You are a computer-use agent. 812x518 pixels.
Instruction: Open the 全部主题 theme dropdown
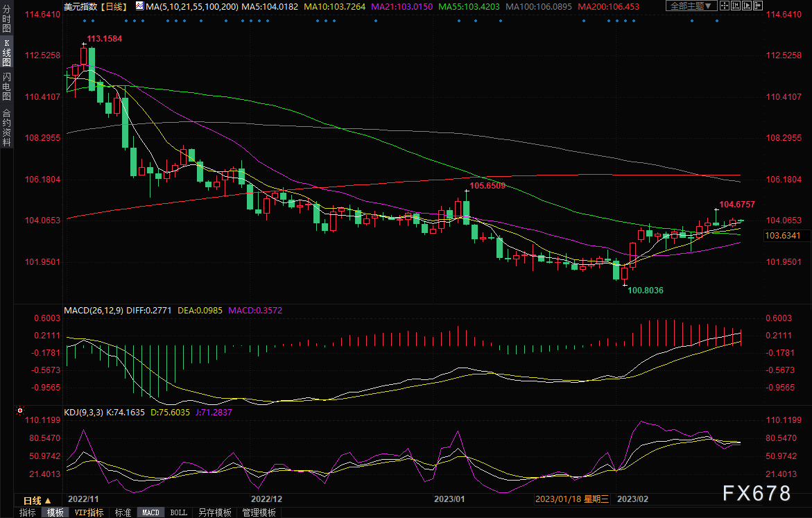691,6
